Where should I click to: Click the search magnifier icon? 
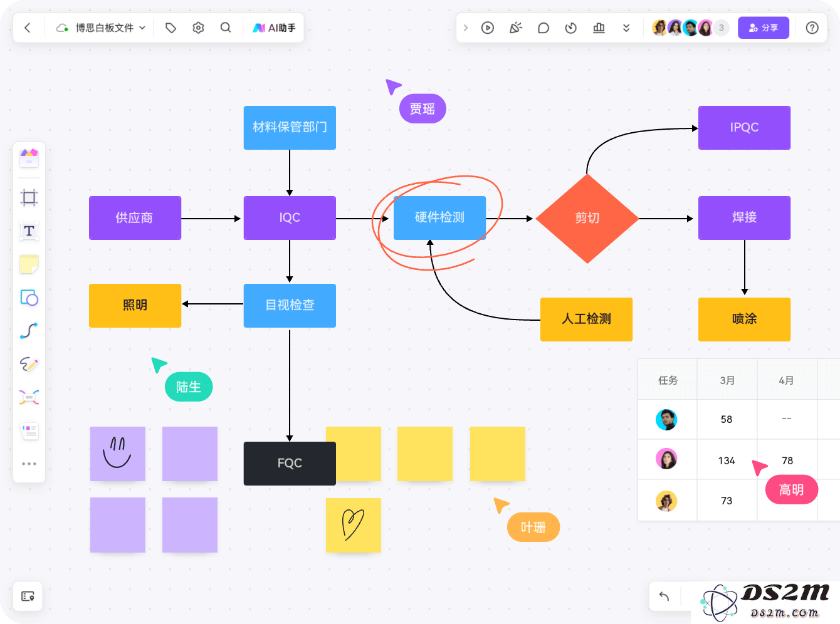(226, 28)
